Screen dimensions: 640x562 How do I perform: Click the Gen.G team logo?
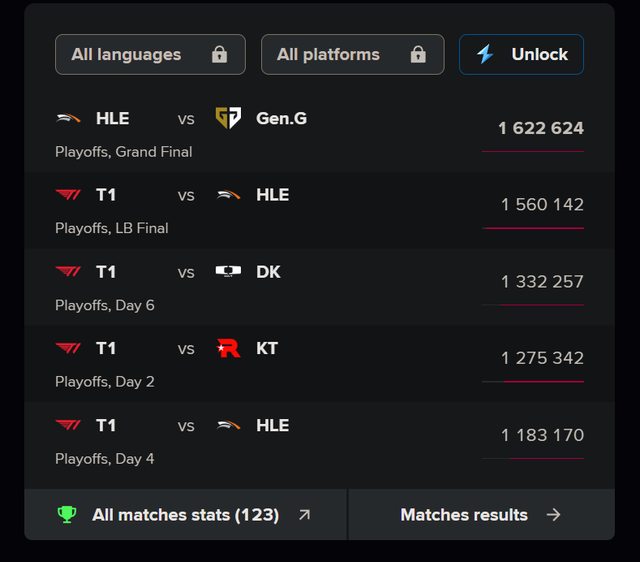228,118
